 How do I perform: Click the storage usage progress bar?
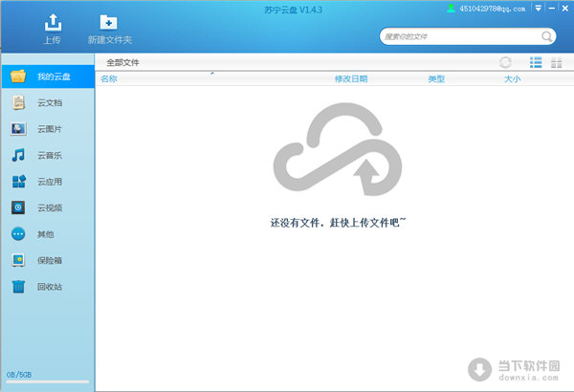[x=48, y=381]
